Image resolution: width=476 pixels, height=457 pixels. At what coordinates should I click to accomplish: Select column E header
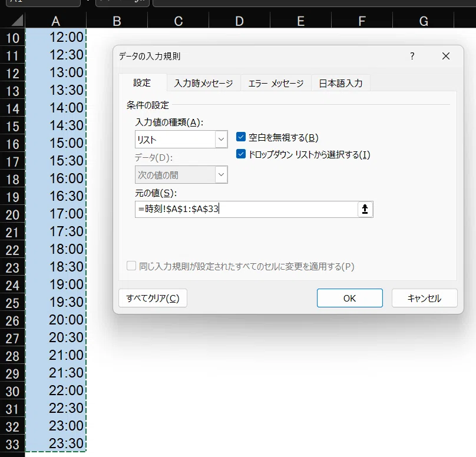300,21
